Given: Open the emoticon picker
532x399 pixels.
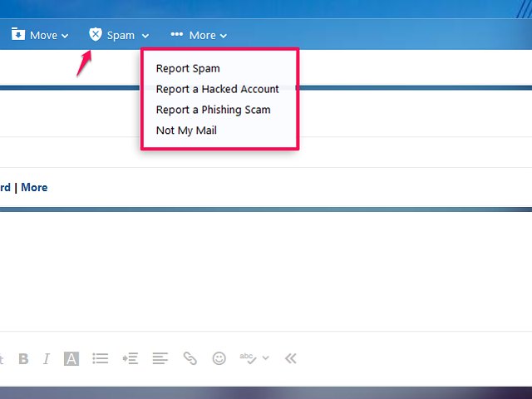Looking at the screenshot, I should click(219, 359).
